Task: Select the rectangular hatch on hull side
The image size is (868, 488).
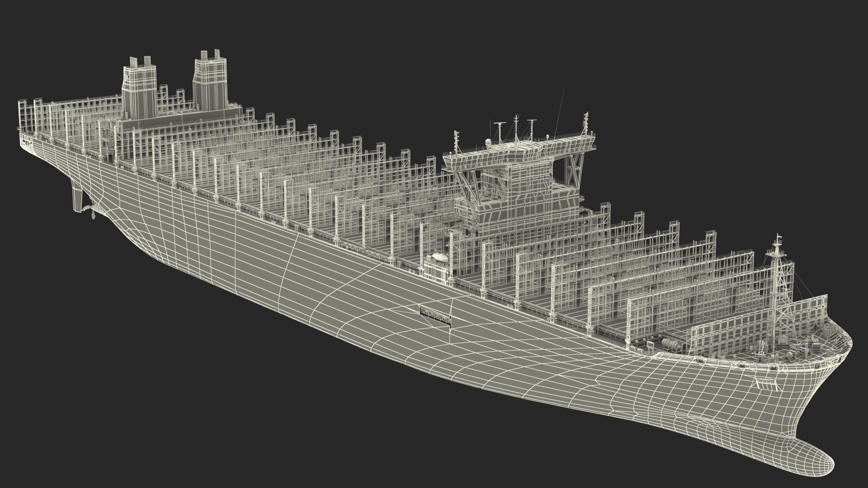Action: (x=436, y=315)
